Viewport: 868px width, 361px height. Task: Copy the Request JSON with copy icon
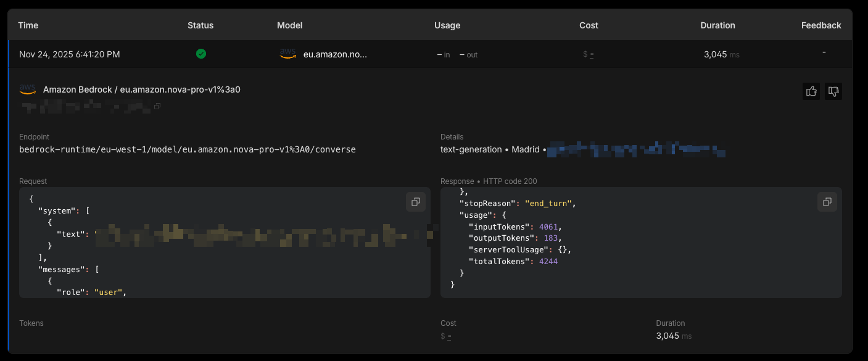click(x=416, y=202)
